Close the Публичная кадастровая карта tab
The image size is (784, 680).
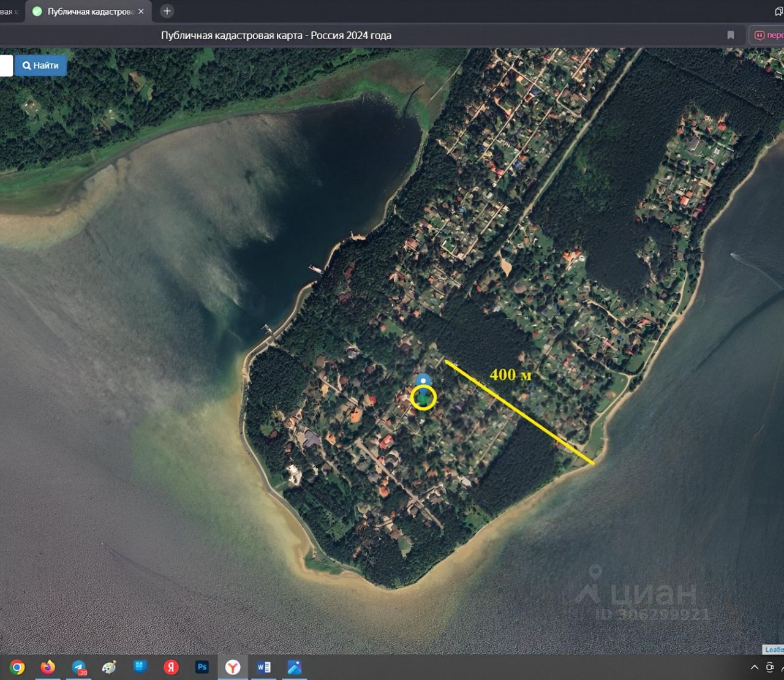141,12
